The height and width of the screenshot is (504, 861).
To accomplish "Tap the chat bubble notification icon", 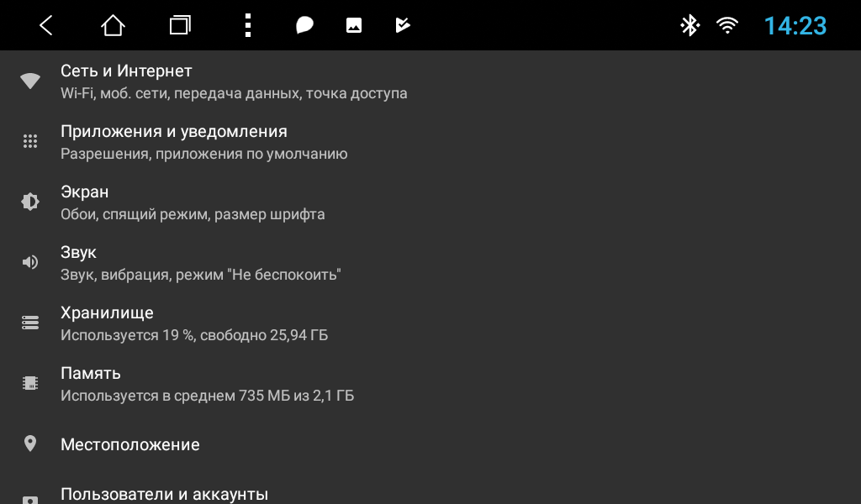I will click(304, 25).
